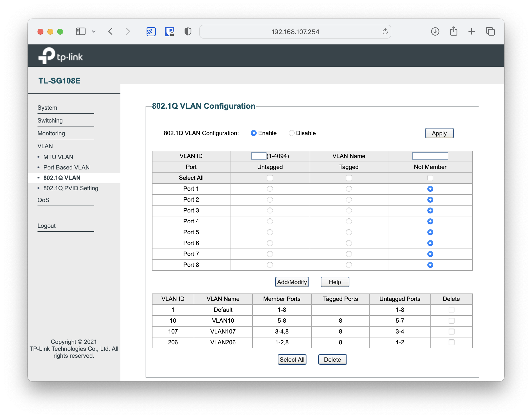Check delete box for VLAN10 row
This screenshot has height=418, width=532.
pos(451,321)
